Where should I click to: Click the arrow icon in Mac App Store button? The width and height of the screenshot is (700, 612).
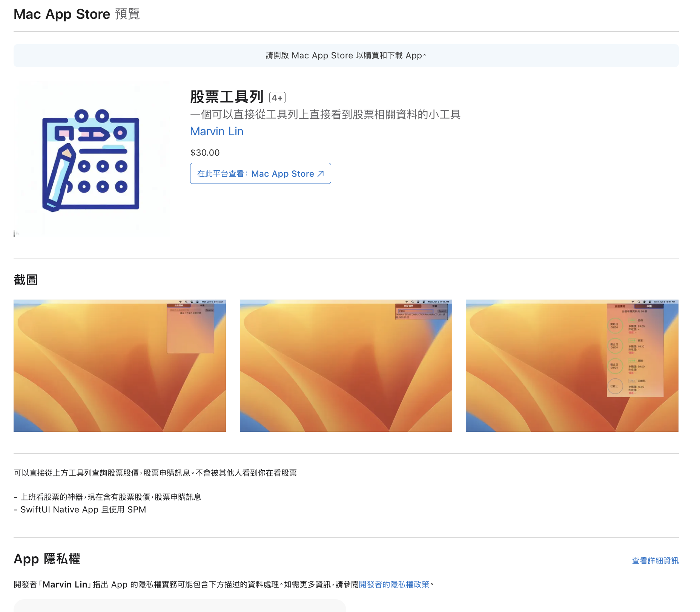[x=321, y=174]
